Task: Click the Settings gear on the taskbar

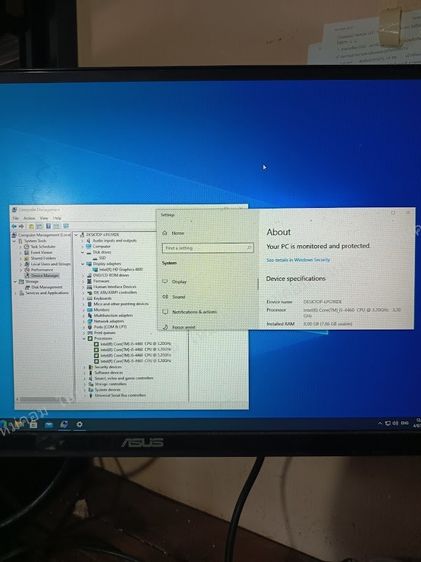Action: coord(79,424)
